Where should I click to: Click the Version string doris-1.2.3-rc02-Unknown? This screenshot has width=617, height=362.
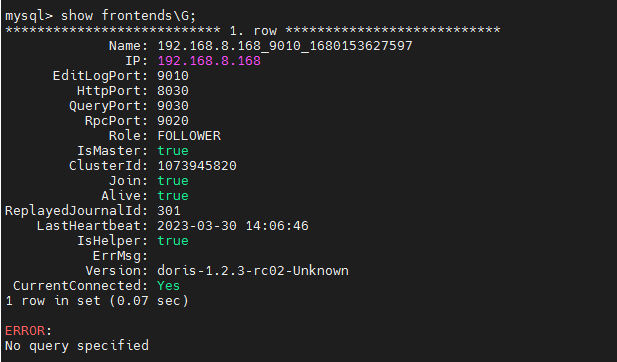(x=253, y=270)
